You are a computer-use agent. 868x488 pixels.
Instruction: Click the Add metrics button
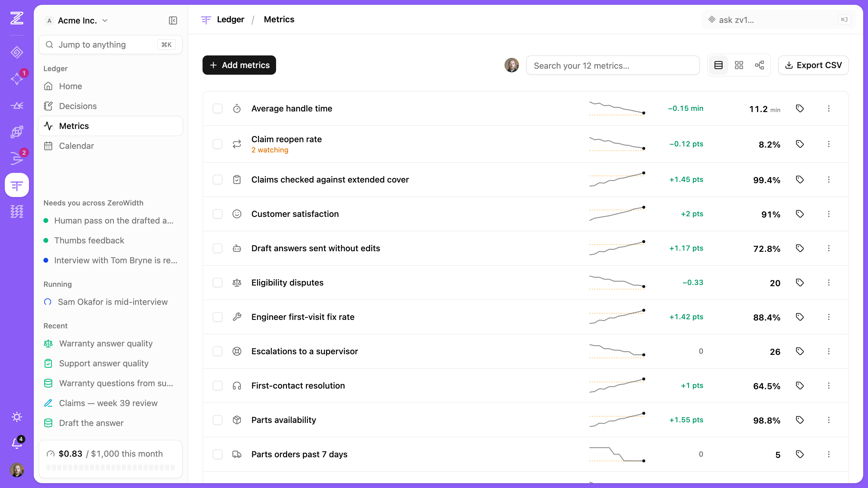(239, 65)
